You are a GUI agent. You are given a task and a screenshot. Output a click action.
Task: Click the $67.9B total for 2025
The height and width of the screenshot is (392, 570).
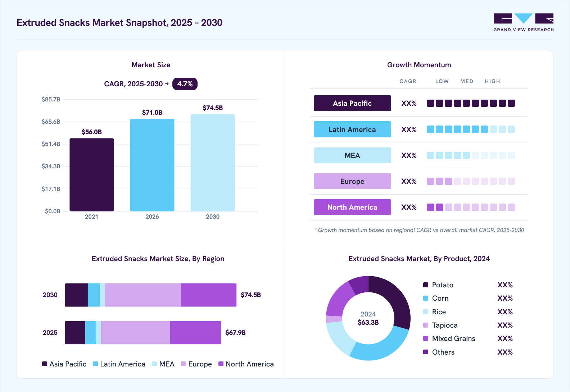pyautogui.click(x=235, y=333)
